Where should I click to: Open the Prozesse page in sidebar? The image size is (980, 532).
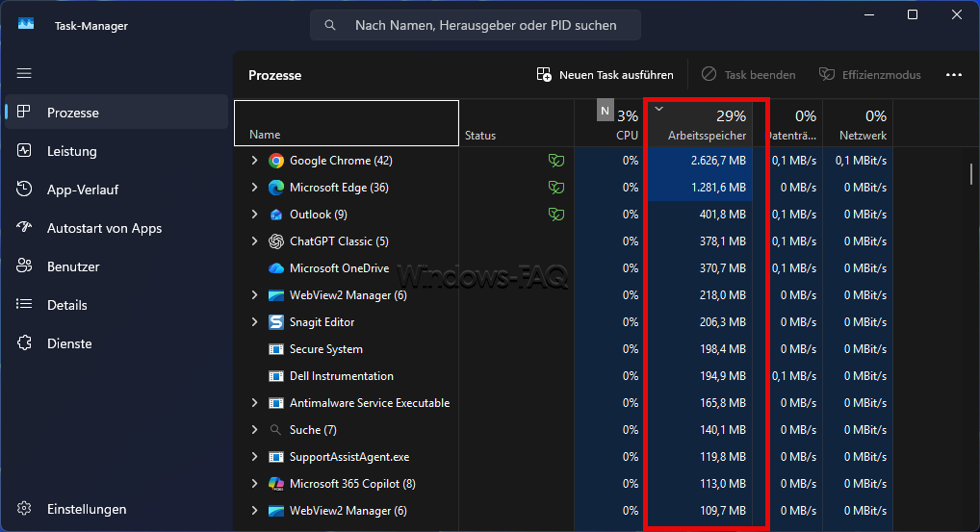click(x=116, y=113)
